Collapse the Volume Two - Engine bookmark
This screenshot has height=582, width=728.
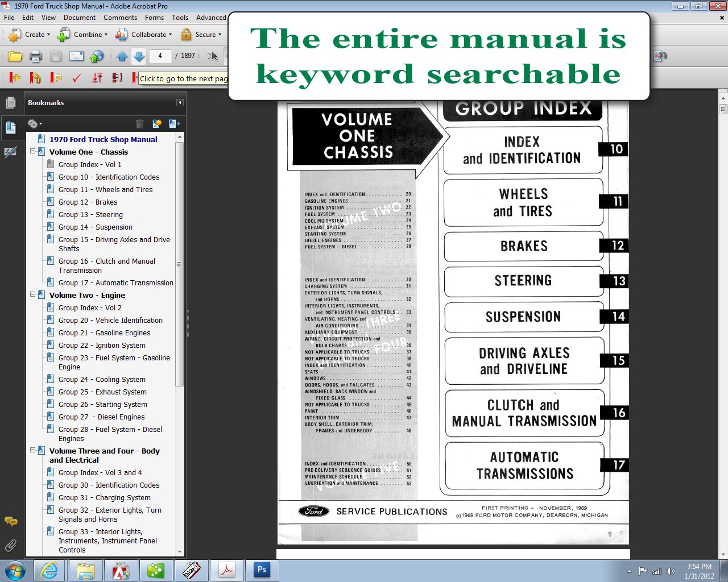pyautogui.click(x=33, y=295)
